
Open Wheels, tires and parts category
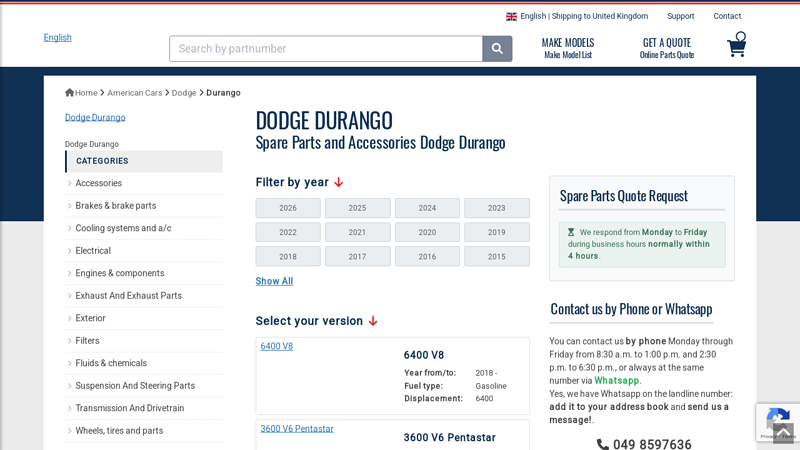coord(119,430)
